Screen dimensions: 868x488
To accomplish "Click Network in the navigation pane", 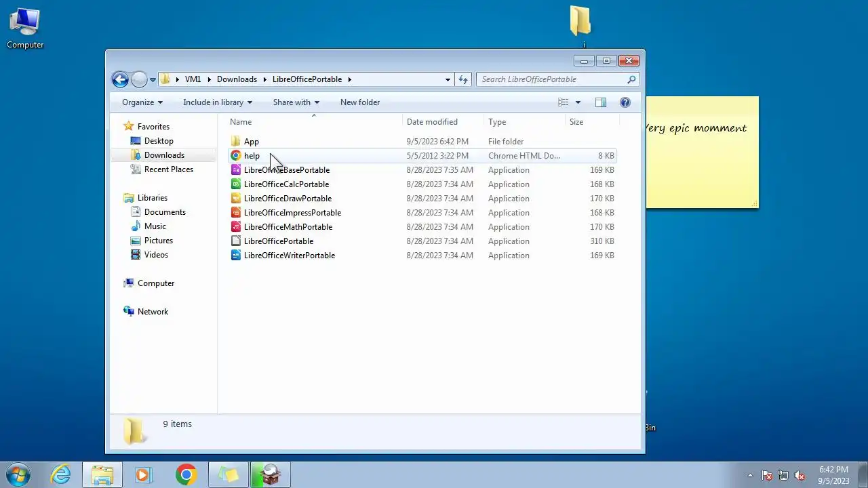I will coord(153,312).
